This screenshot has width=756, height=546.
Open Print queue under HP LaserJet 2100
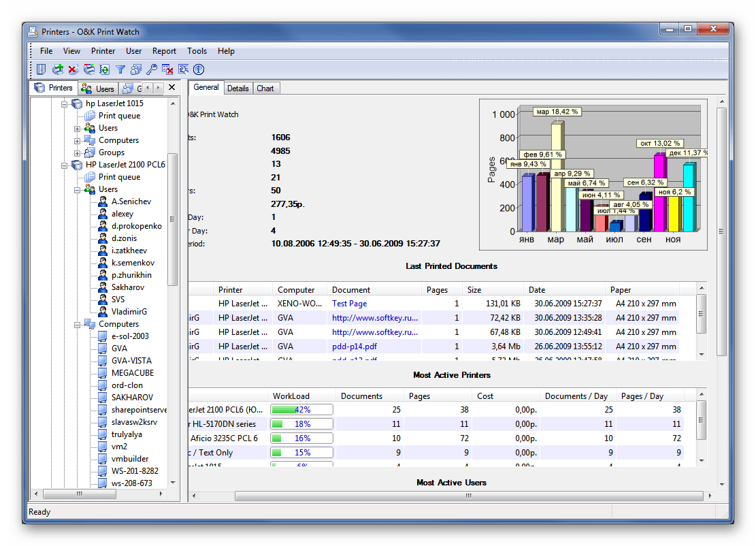pos(119,177)
